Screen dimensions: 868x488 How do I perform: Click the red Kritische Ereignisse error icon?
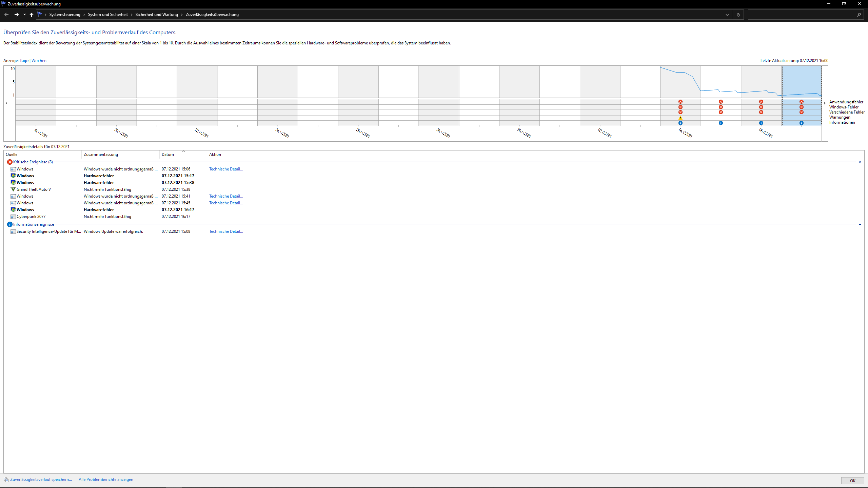tap(10, 162)
